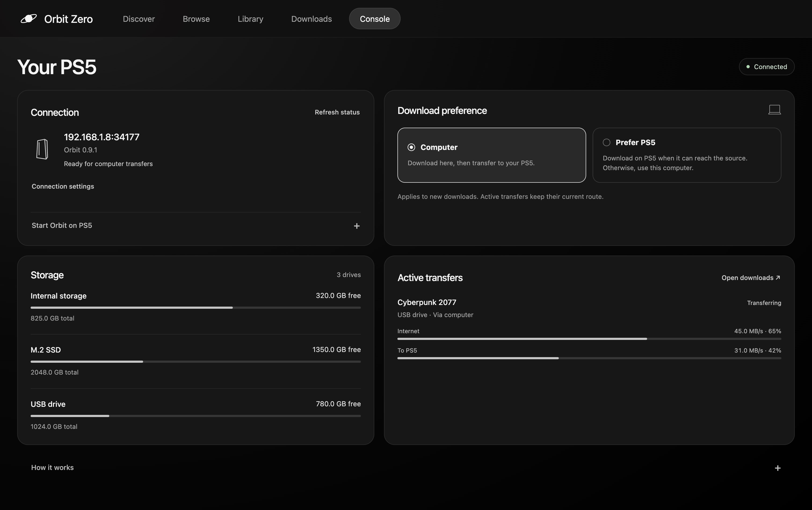
Task: Click the Internet transfer progress bar
Action: [x=589, y=339]
